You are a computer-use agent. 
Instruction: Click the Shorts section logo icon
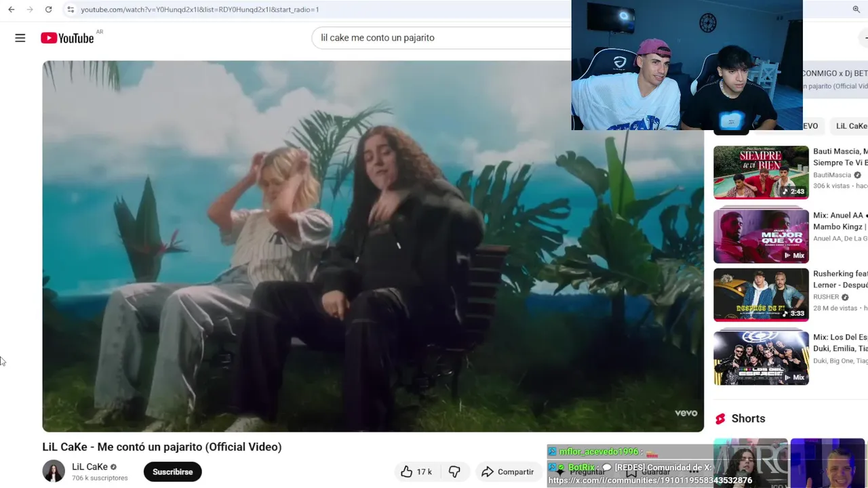point(720,419)
